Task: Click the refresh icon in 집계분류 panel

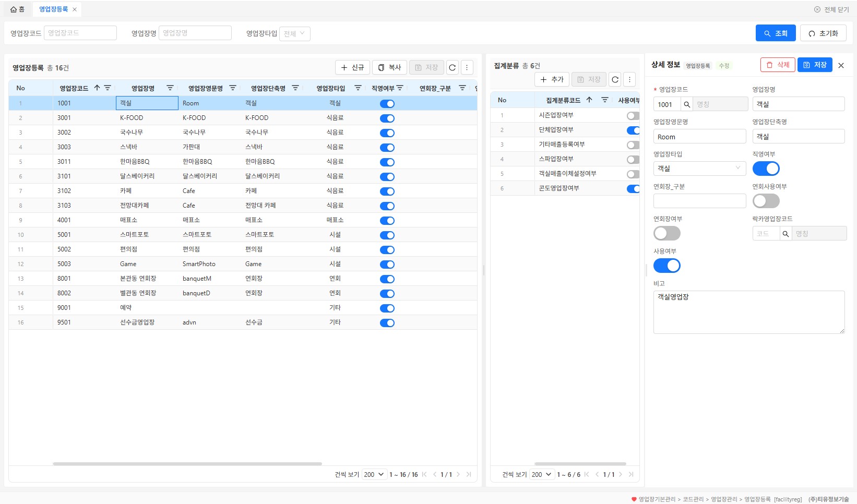Action: [615, 79]
